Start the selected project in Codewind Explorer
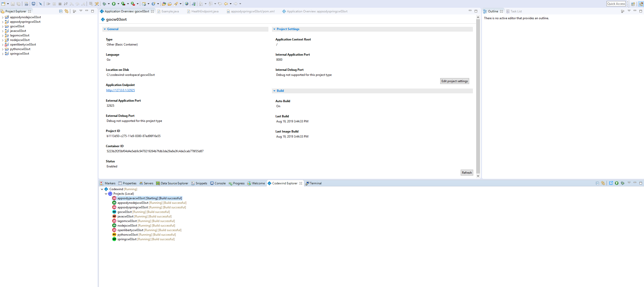This screenshot has height=287, width=644. [x=617, y=183]
